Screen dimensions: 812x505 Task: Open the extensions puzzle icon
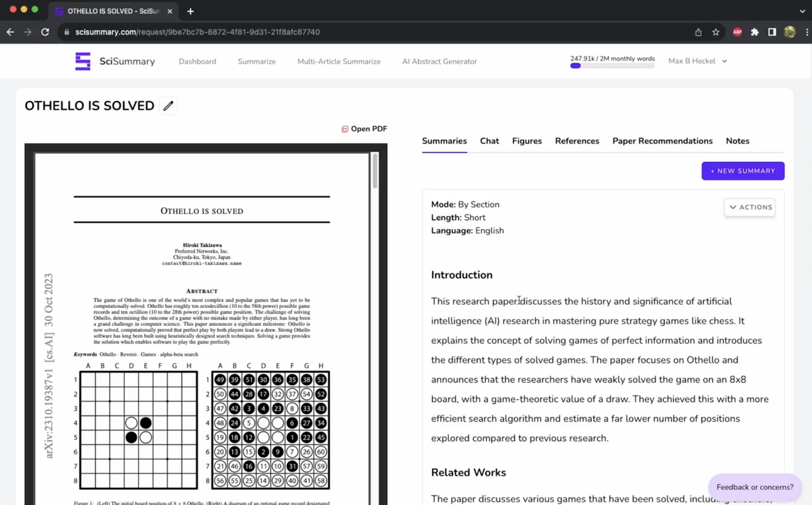(755, 32)
